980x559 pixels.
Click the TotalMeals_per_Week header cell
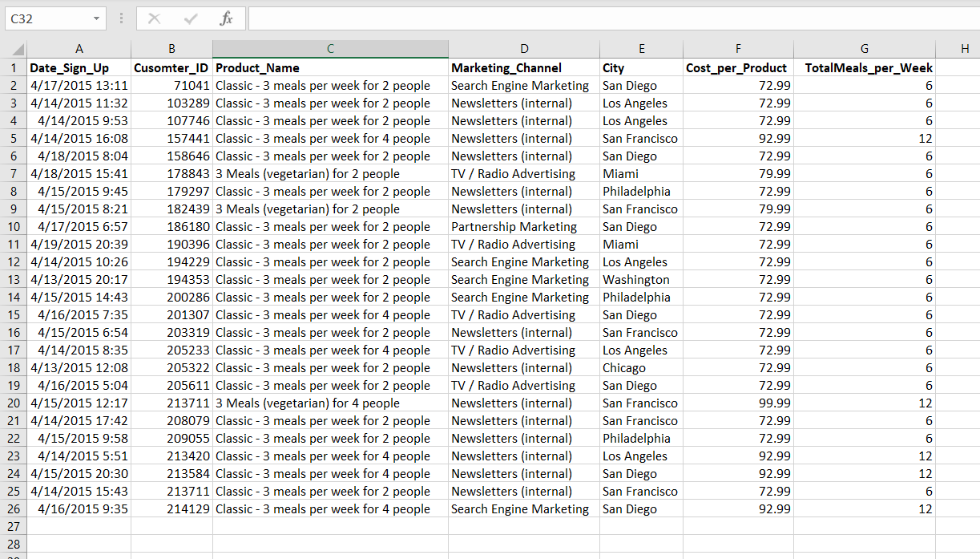[x=864, y=68]
